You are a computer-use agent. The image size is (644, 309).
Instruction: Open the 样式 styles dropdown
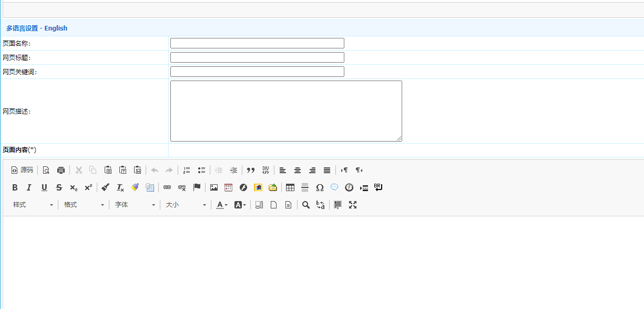33,205
